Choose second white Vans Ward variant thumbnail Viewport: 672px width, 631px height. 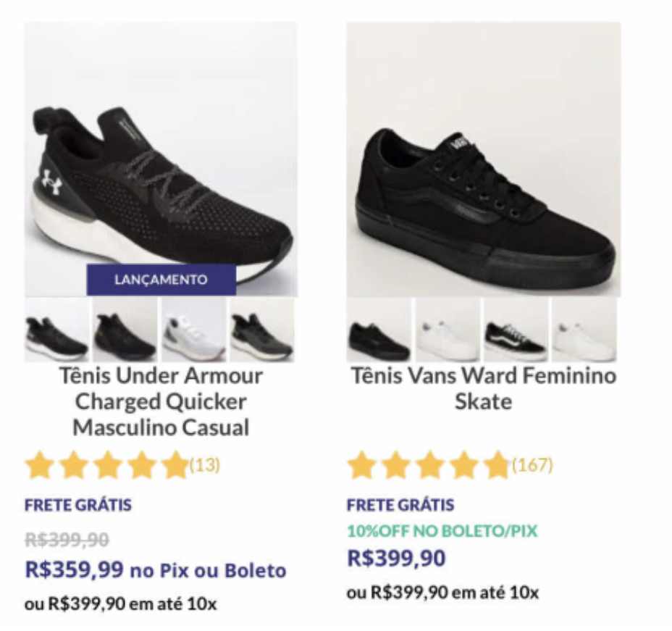click(447, 330)
